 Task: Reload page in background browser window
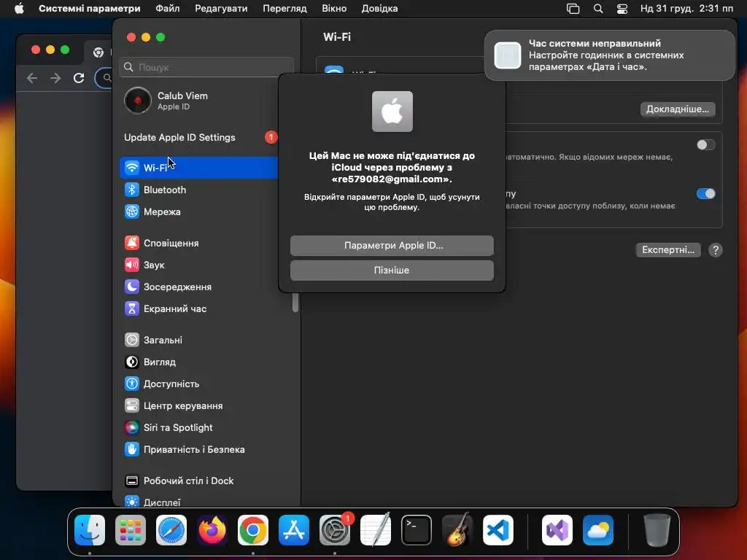pyautogui.click(x=79, y=78)
